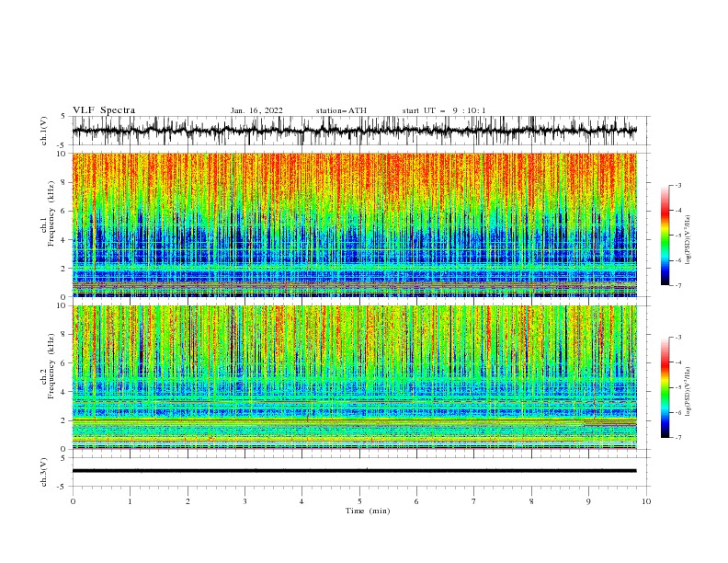The width and height of the screenshot is (728, 563).
Task: Click the ch.1 PSD color scale bar
Action: pos(665,235)
